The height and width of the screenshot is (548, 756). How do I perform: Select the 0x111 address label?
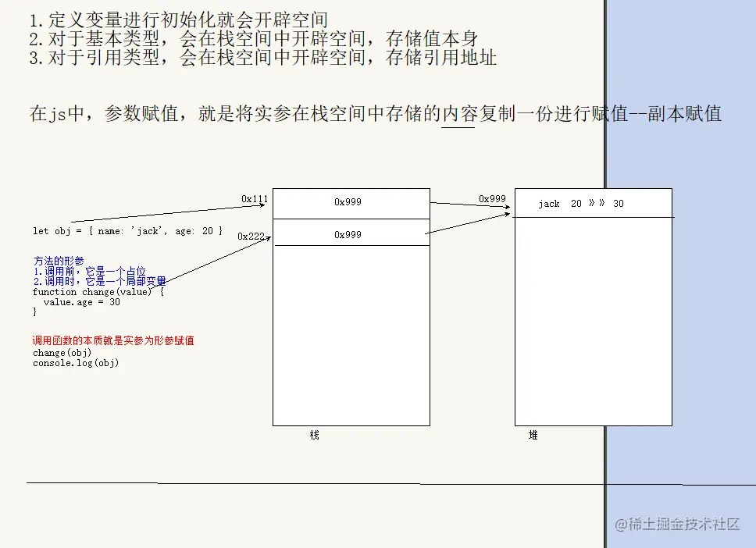coord(255,199)
